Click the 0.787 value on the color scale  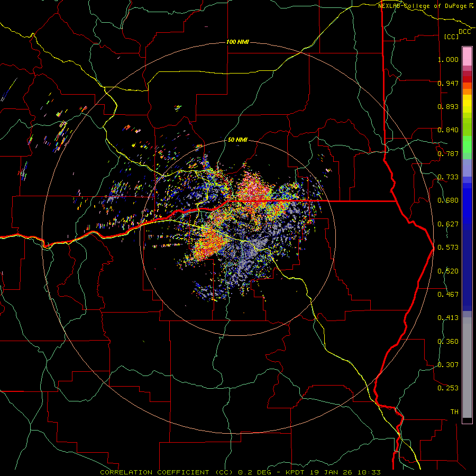(x=448, y=153)
